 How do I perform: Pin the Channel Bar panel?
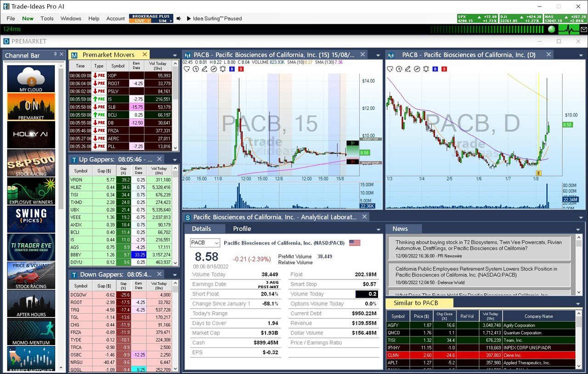tap(55, 55)
